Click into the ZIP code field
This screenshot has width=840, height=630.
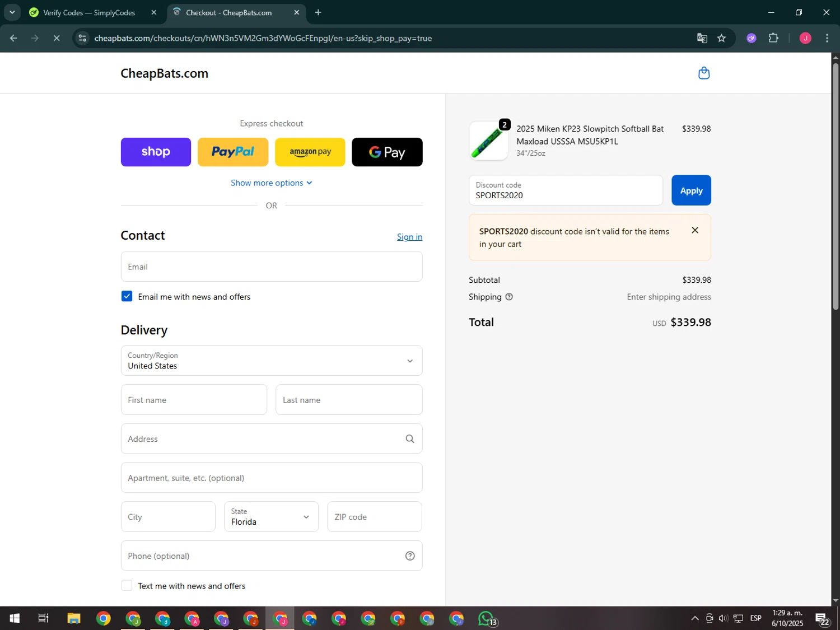click(x=374, y=516)
